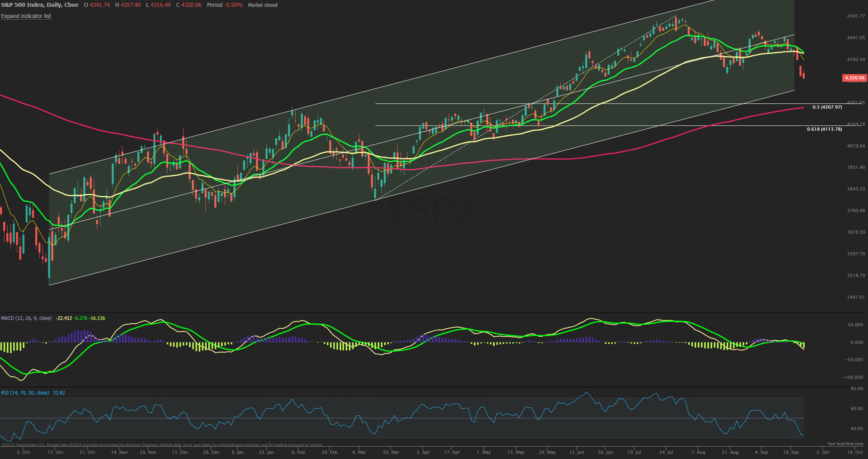The height and width of the screenshot is (459, 868).
Task: Click the red 4,320.06 current price tag
Action: pyautogui.click(x=854, y=78)
